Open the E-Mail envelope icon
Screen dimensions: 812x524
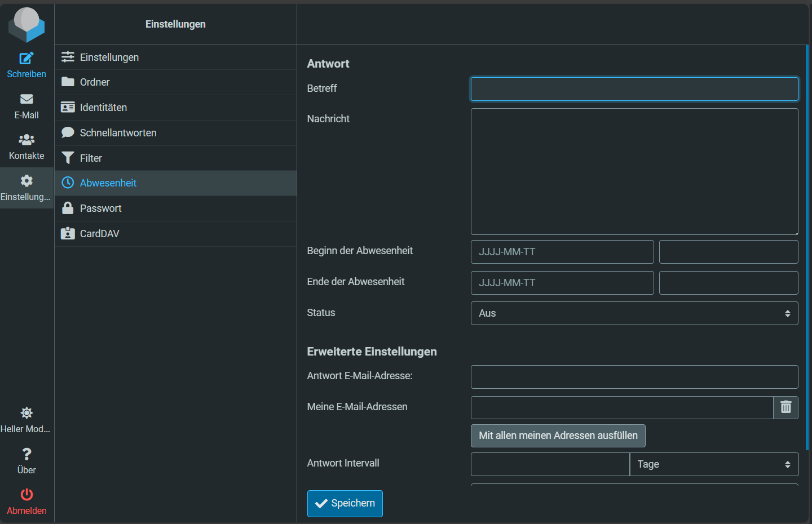tap(27, 100)
